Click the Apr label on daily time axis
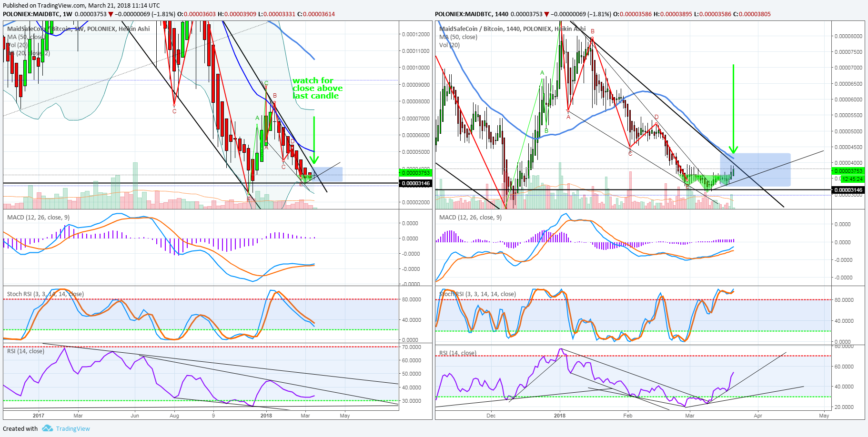 point(758,416)
